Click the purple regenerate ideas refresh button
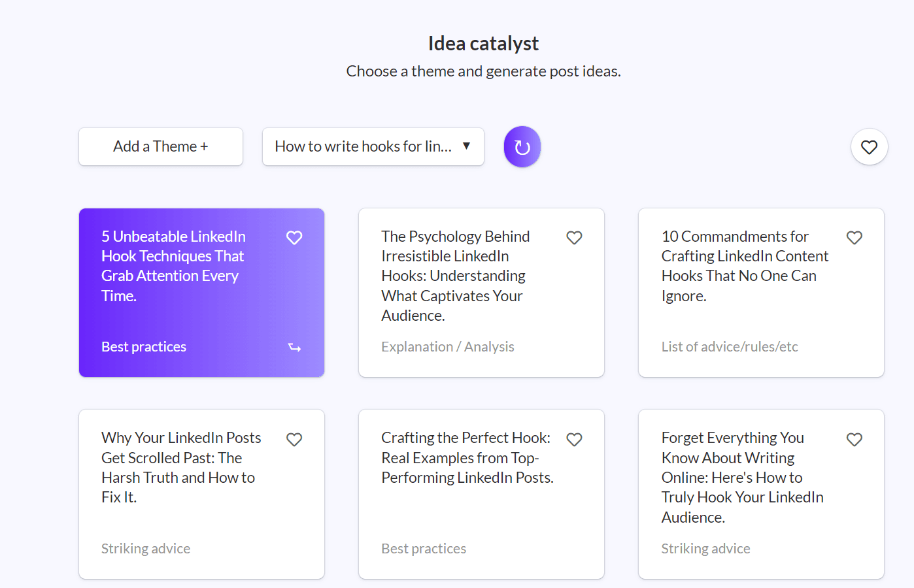 pos(522,146)
